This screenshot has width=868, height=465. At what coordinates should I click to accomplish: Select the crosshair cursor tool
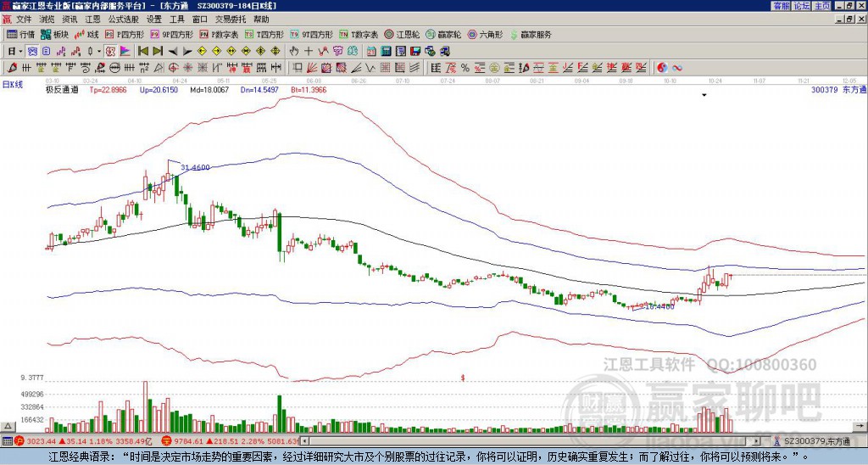pos(309,52)
